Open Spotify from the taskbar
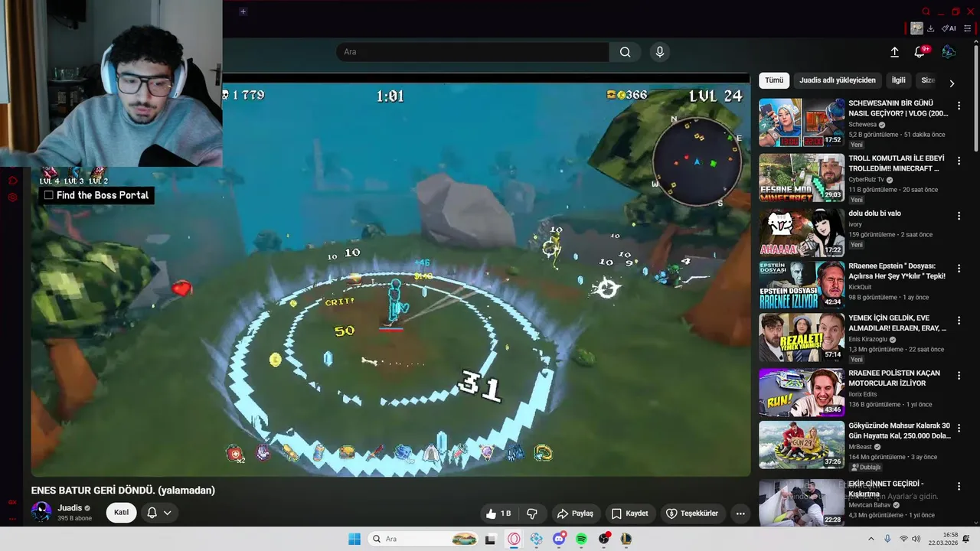 pyautogui.click(x=581, y=539)
